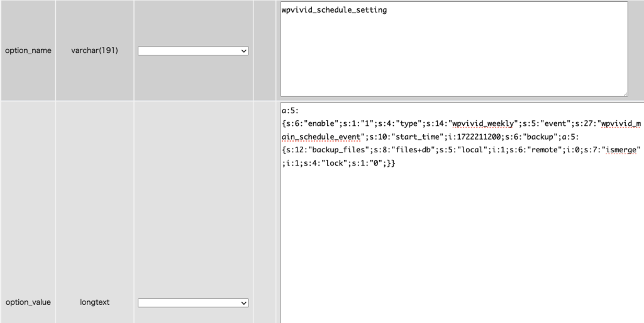The width and height of the screenshot is (644, 323).
Task: Click the option_value column label
Action: 28,302
